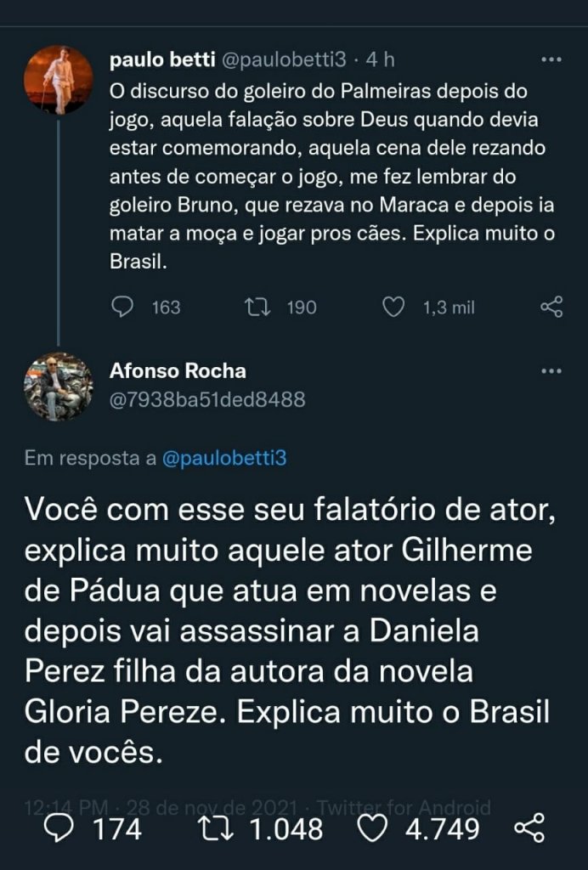588x870 pixels.
Task: Like paulo betti's tweet with heart icon
Action: coord(393,308)
